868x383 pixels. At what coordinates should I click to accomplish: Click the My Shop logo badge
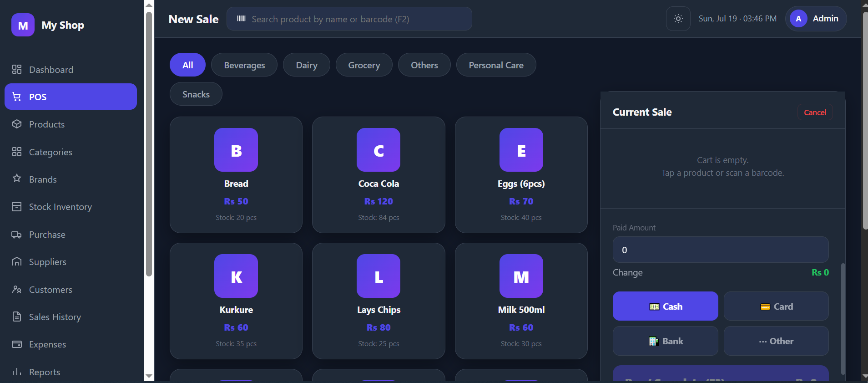pyautogui.click(x=23, y=25)
